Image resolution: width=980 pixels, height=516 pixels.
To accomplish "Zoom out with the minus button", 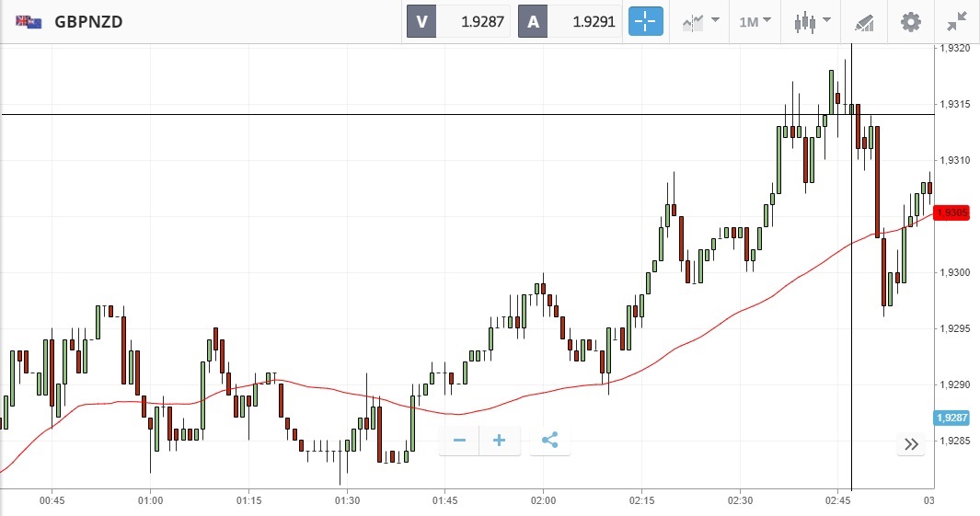I will point(460,441).
